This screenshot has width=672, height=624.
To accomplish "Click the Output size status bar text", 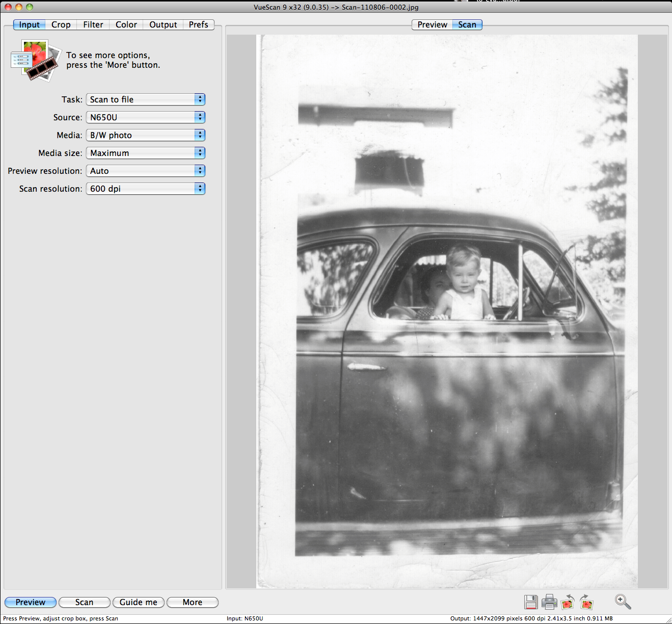I will click(531, 618).
